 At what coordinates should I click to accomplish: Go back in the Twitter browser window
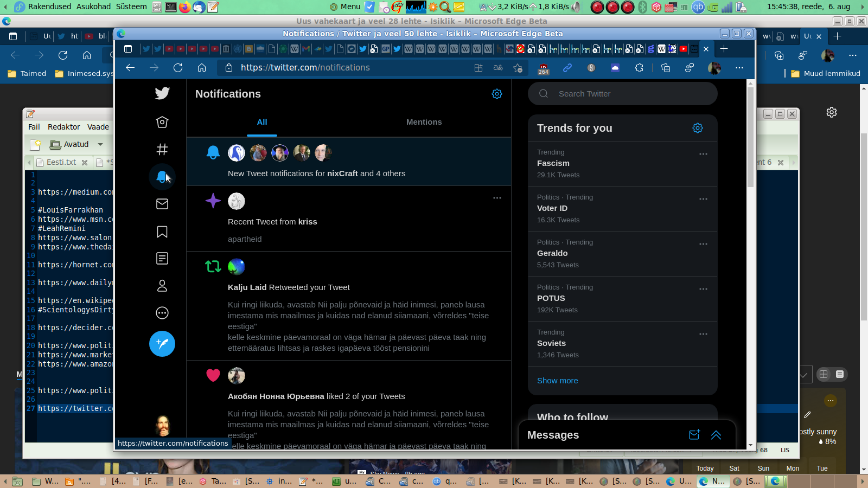pyautogui.click(x=130, y=68)
